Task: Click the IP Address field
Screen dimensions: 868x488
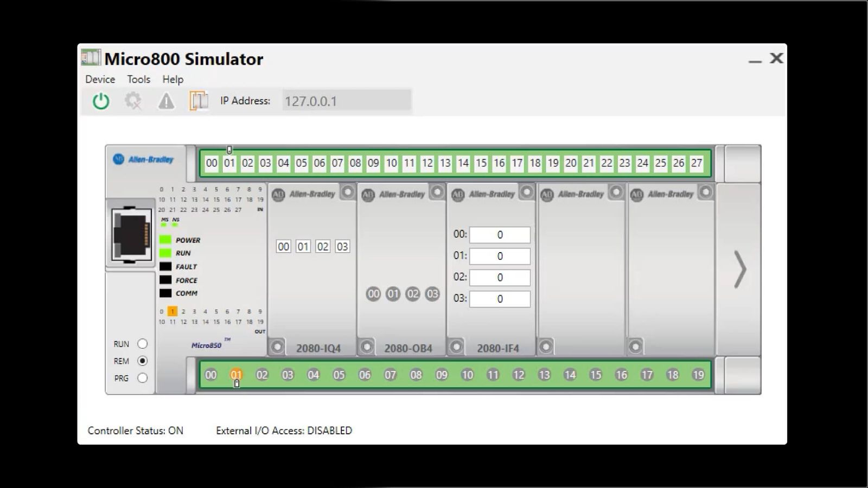Action: pos(346,101)
